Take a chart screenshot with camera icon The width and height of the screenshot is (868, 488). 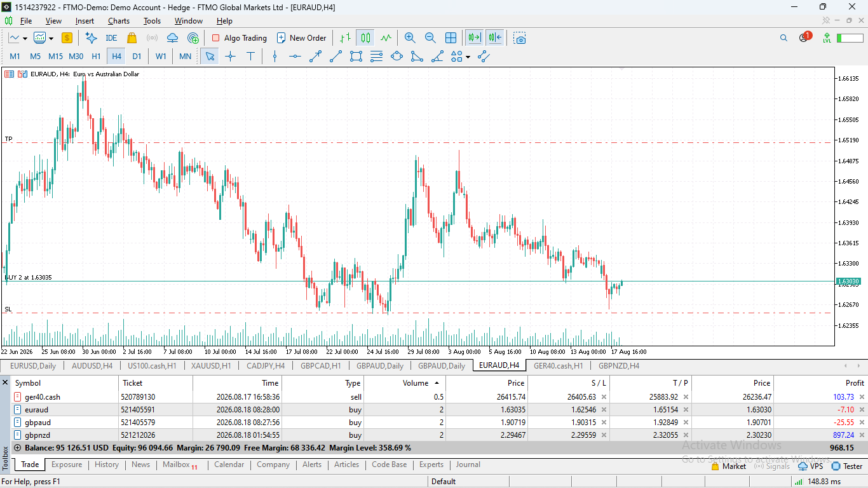520,38
